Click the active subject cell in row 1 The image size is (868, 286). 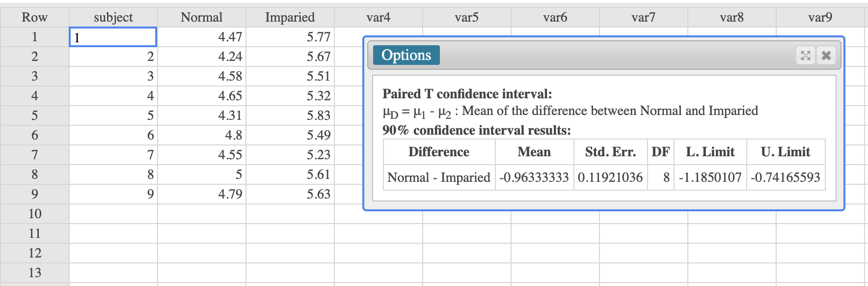pos(113,37)
